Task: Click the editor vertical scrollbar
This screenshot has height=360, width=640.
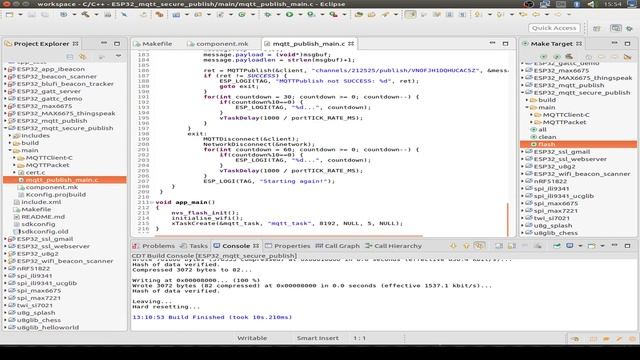Action: click(x=508, y=219)
